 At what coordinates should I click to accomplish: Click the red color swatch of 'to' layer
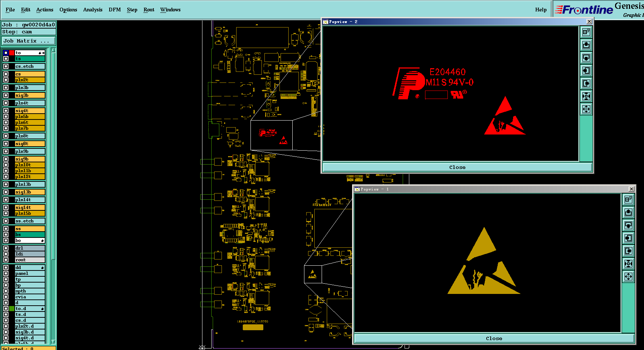(12, 53)
